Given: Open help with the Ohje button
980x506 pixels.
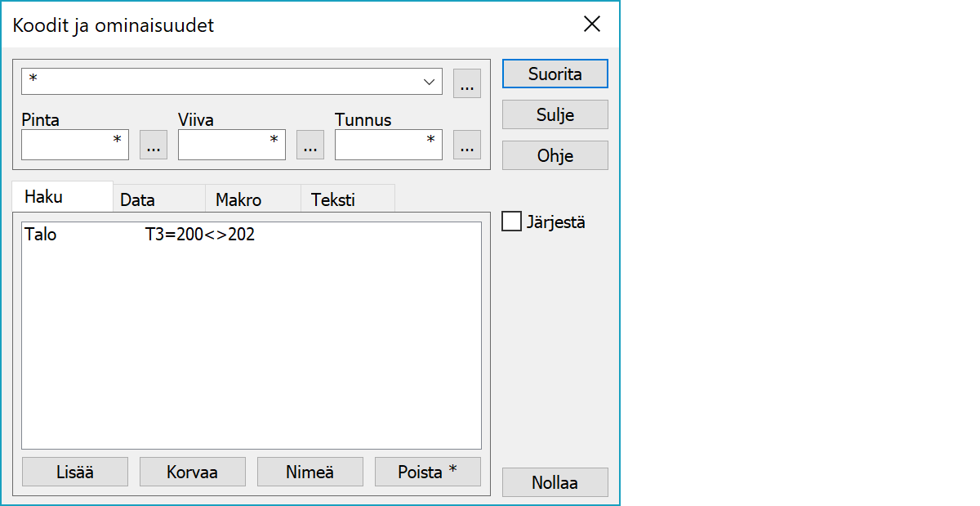Looking at the screenshot, I should point(555,155).
